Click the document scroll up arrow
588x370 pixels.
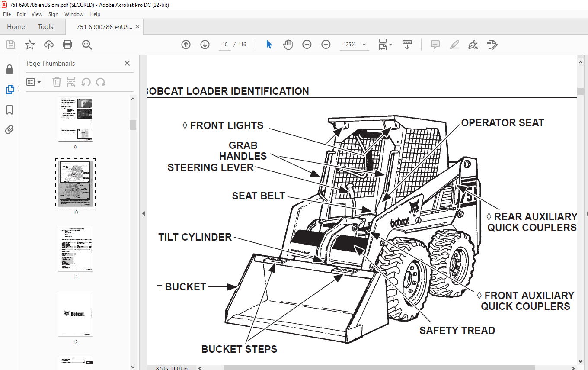(580, 62)
